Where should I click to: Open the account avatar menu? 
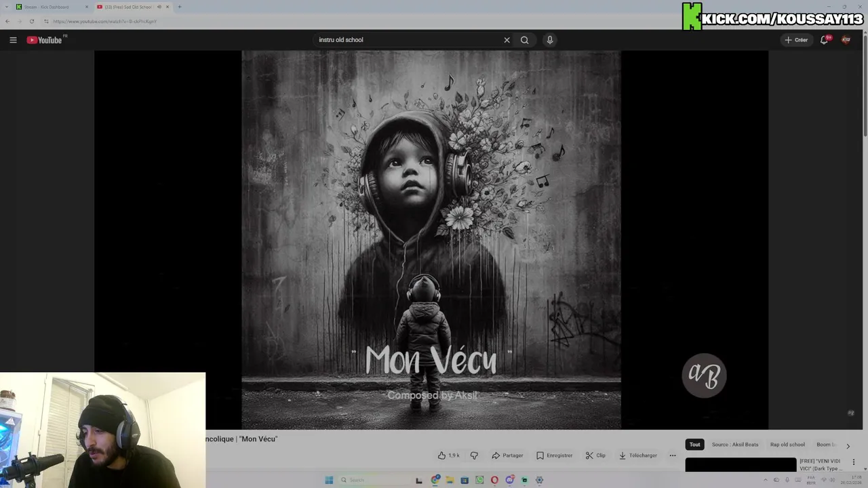pyautogui.click(x=846, y=40)
